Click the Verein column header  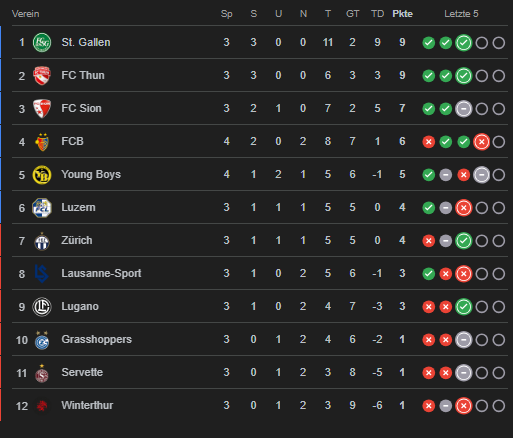(26, 14)
